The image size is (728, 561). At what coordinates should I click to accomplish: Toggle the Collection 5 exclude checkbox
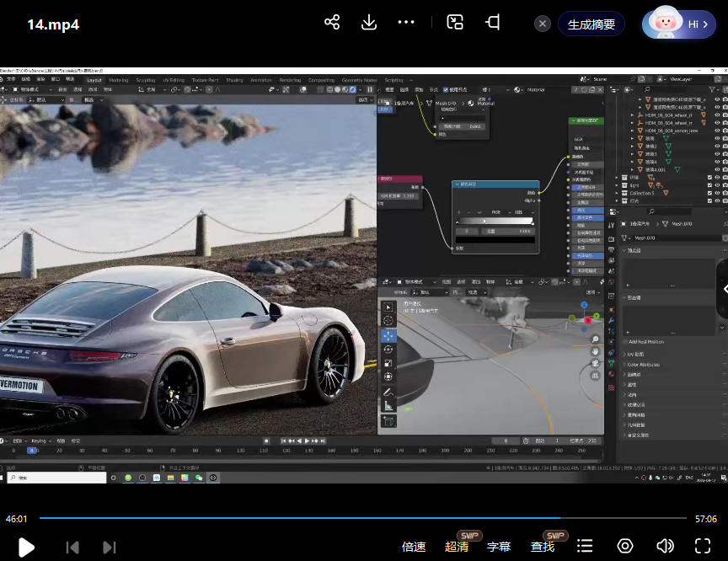pyautogui.click(x=709, y=193)
